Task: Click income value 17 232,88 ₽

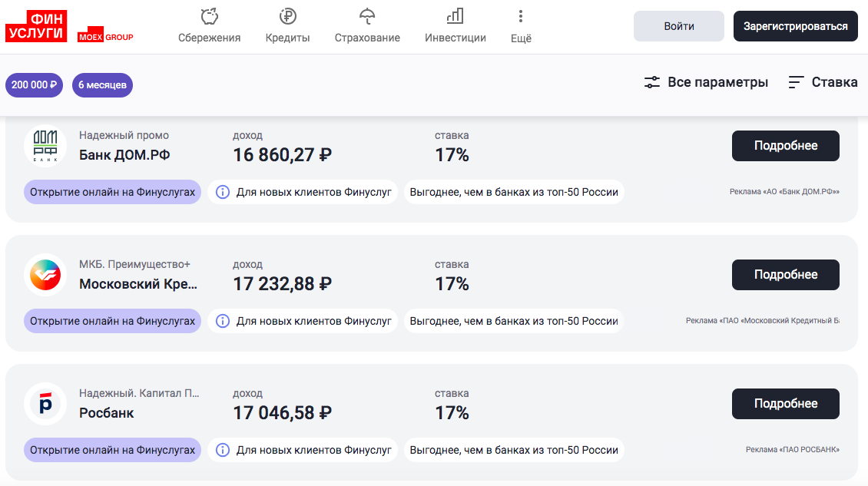Action: coord(283,284)
